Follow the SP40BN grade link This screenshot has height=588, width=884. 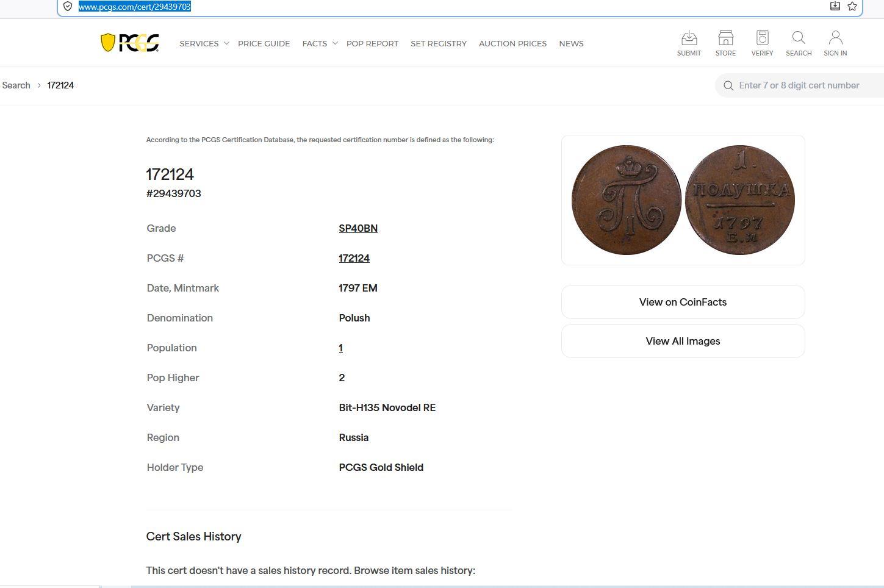click(x=358, y=228)
